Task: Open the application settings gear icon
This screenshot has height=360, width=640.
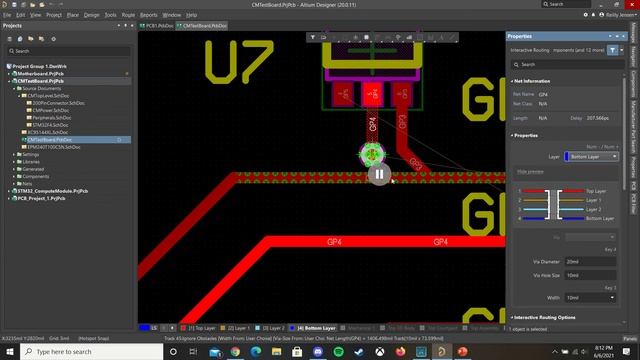Action: pos(585,15)
